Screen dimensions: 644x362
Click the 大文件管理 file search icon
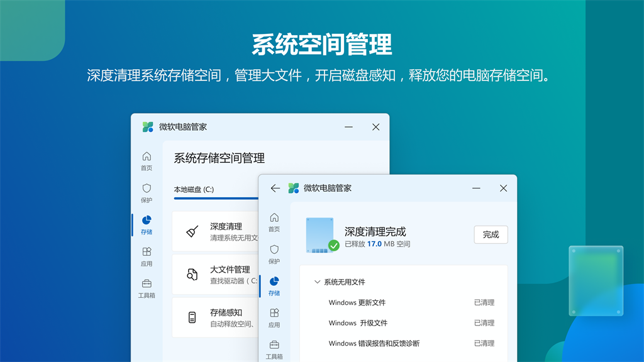click(x=192, y=274)
